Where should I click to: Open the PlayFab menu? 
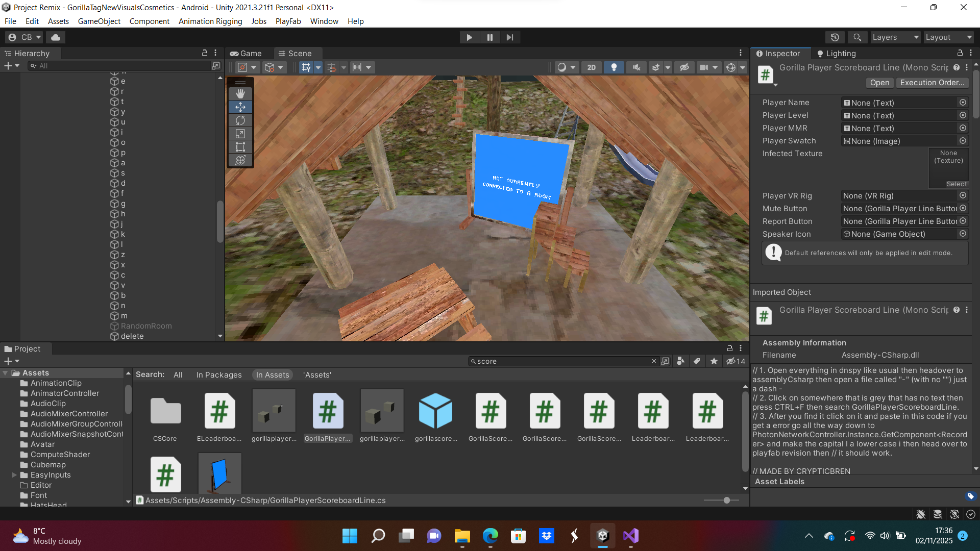click(288, 21)
